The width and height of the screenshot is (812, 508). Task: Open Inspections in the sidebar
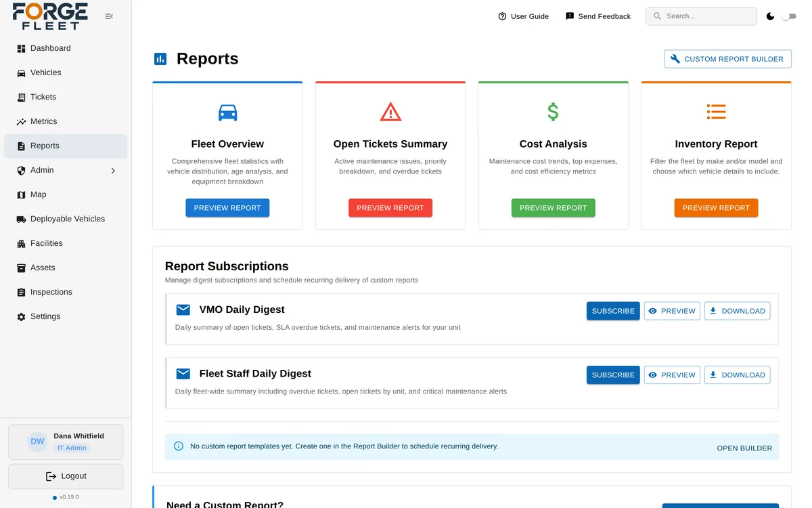tap(66, 292)
